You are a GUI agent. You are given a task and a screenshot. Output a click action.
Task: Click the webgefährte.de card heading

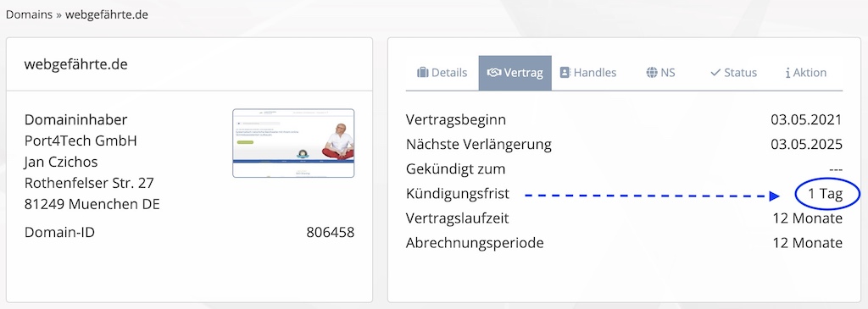(75, 64)
